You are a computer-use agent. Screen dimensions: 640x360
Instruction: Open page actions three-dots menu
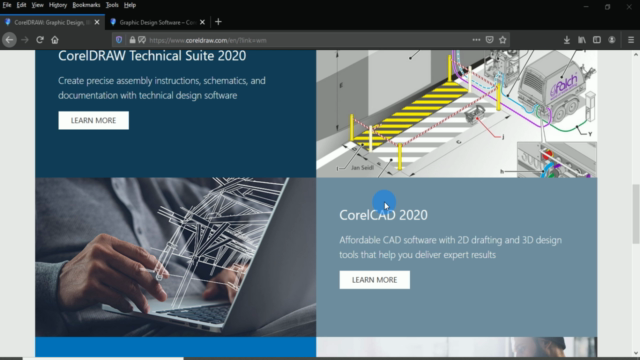coord(476,40)
